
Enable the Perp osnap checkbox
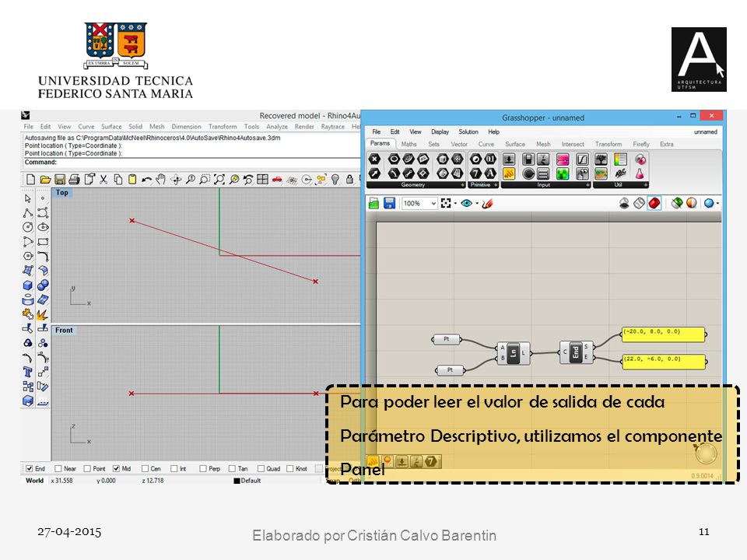203,468
